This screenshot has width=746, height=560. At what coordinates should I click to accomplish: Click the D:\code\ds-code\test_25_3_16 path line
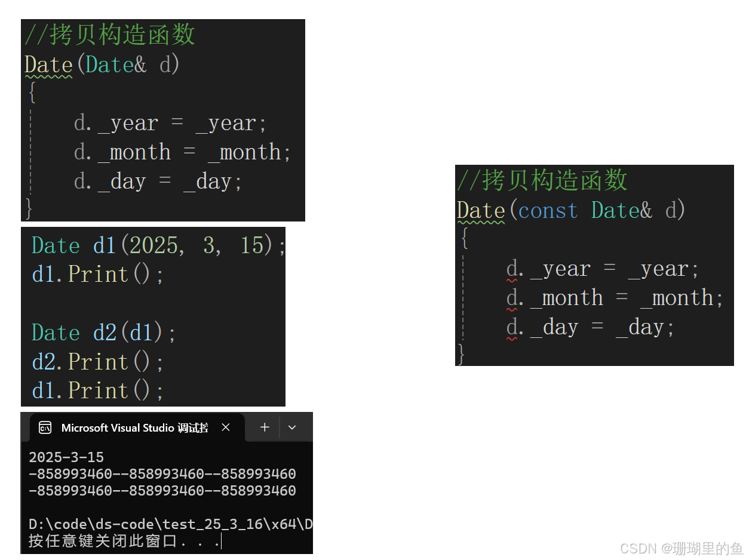[x=171, y=524]
